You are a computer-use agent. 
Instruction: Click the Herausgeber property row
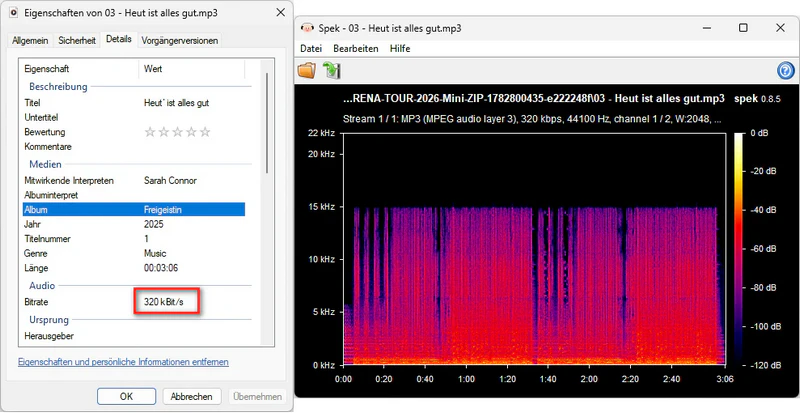point(134,336)
